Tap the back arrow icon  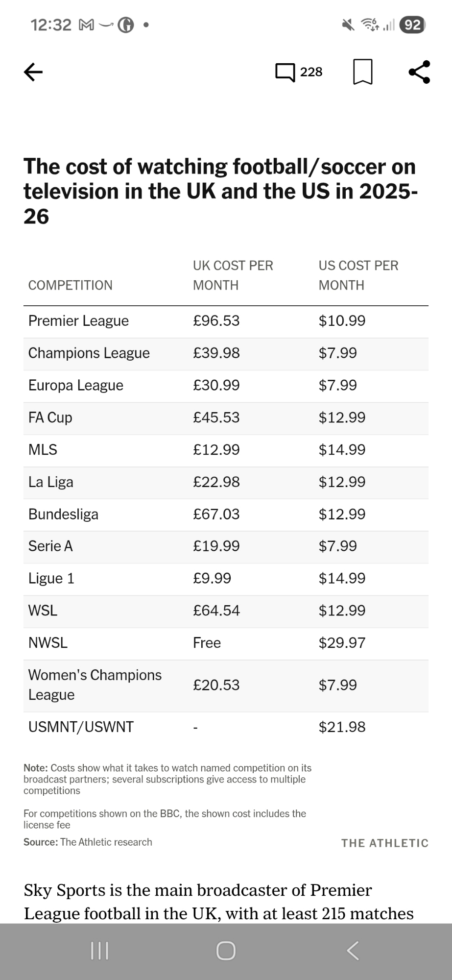point(33,72)
